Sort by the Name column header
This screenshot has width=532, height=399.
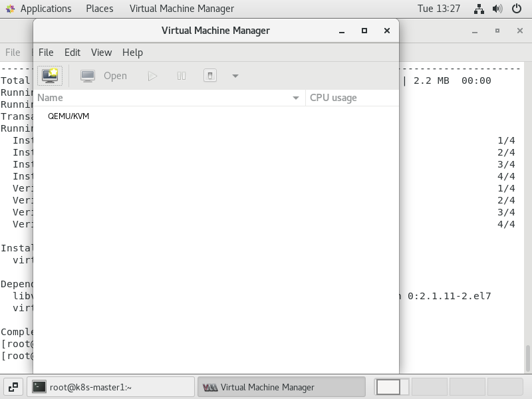pyautogui.click(x=170, y=98)
